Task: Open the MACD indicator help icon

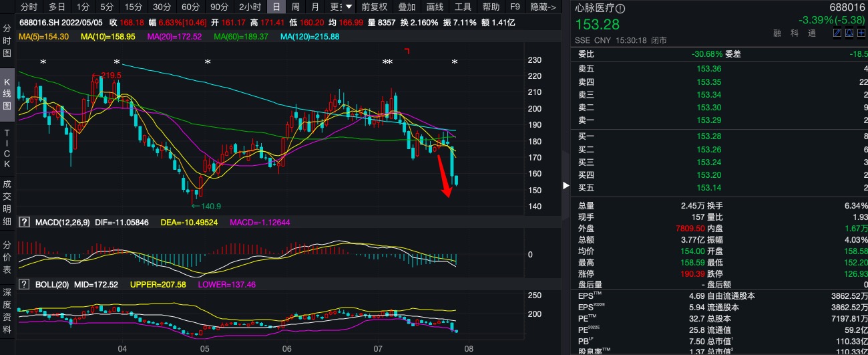Action: point(25,222)
